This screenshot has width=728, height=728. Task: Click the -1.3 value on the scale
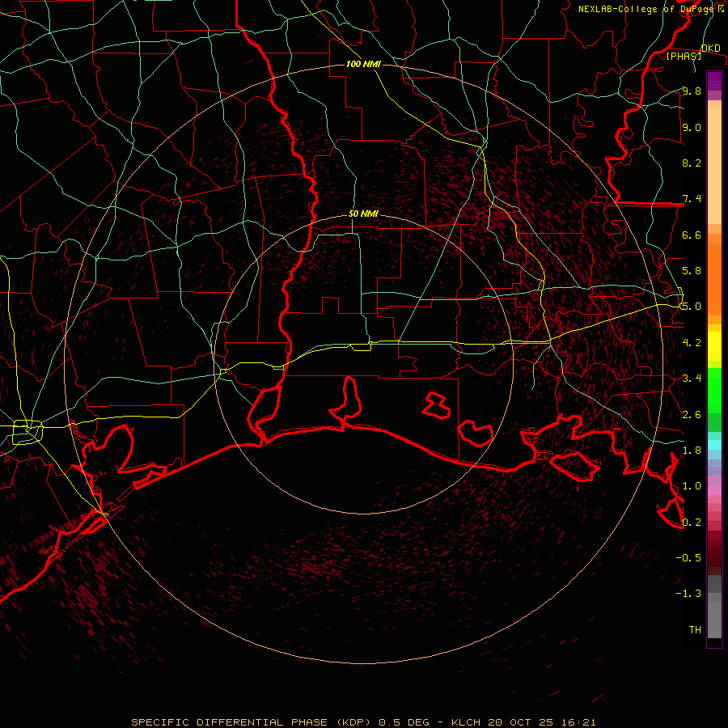point(688,594)
